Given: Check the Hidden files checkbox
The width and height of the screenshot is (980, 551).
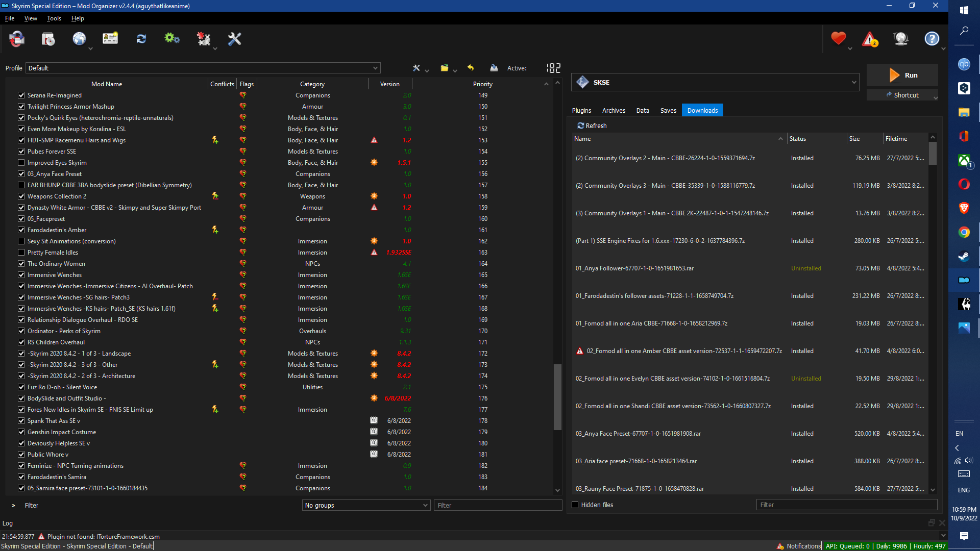Looking at the screenshot, I should click(575, 505).
